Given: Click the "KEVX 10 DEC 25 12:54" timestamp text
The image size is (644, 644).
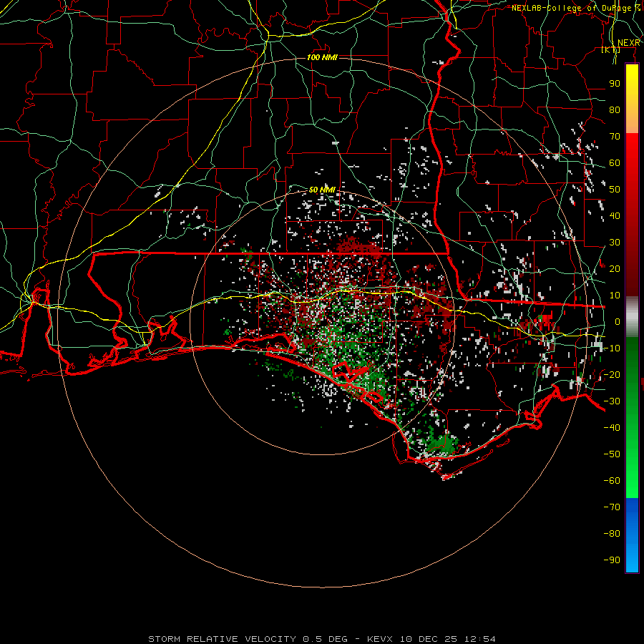Looking at the screenshot, I should 431,639.
